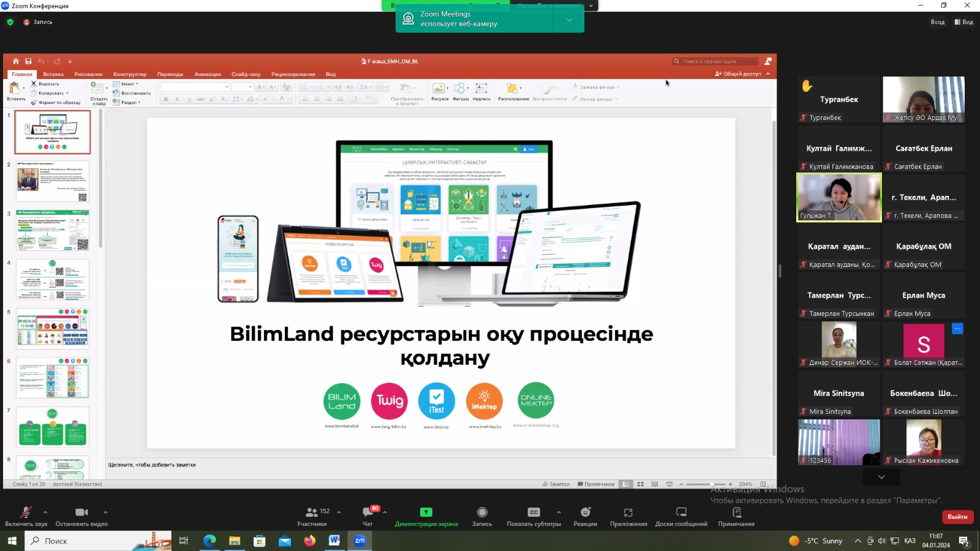Select Гульжан Т. video tile
The height and width of the screenshot is (551, 980).
(x=839, y=197)
